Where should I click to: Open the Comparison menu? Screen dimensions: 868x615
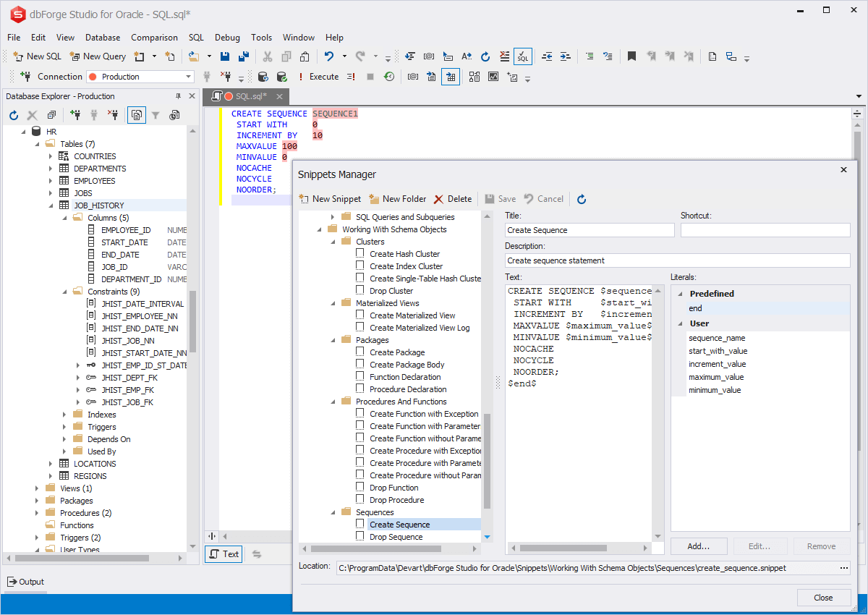[154, 38]
